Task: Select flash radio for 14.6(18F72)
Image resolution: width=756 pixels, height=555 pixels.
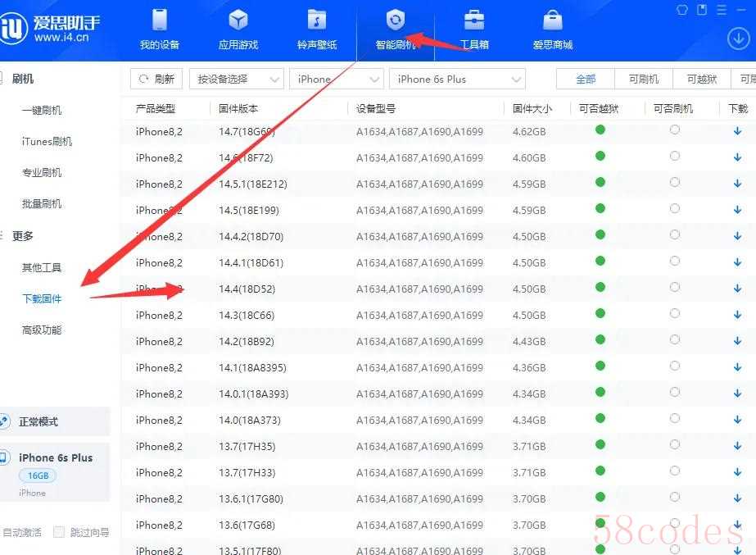Action: pyautogui.click(x=675, y=156)
